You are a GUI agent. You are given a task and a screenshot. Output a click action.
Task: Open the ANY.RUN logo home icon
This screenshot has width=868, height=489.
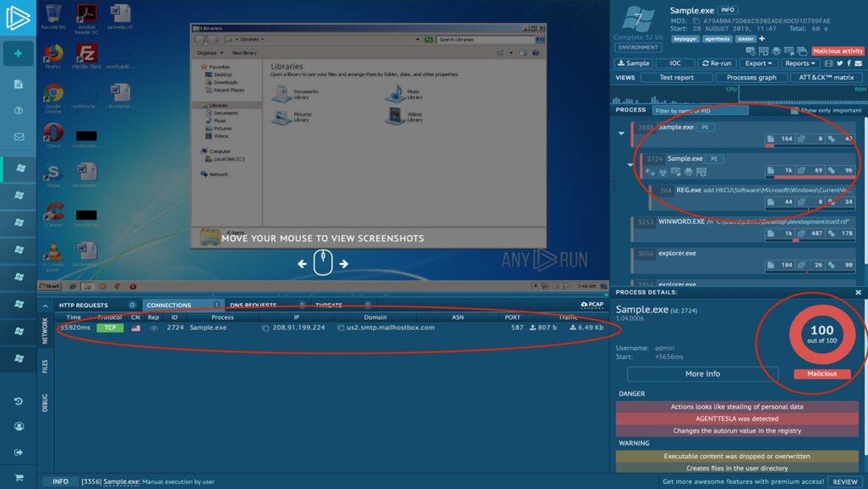click(x=18, y=18)
